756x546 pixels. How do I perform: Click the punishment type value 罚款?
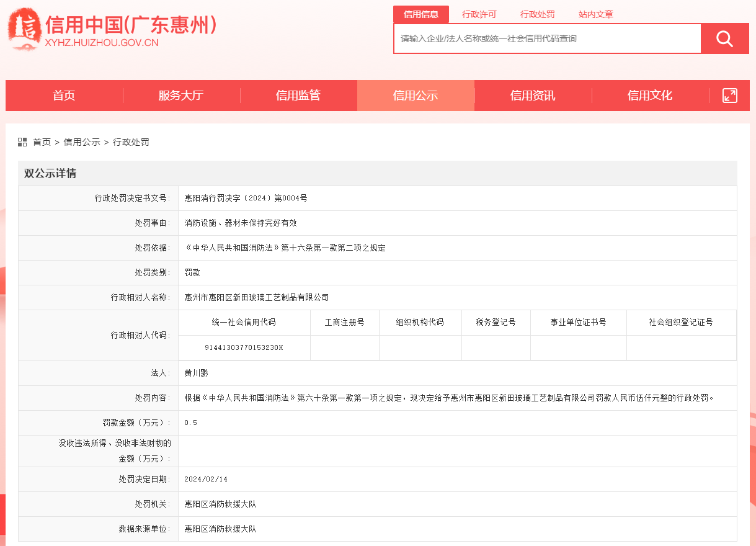pyautogui.click(x=192, y=272)
